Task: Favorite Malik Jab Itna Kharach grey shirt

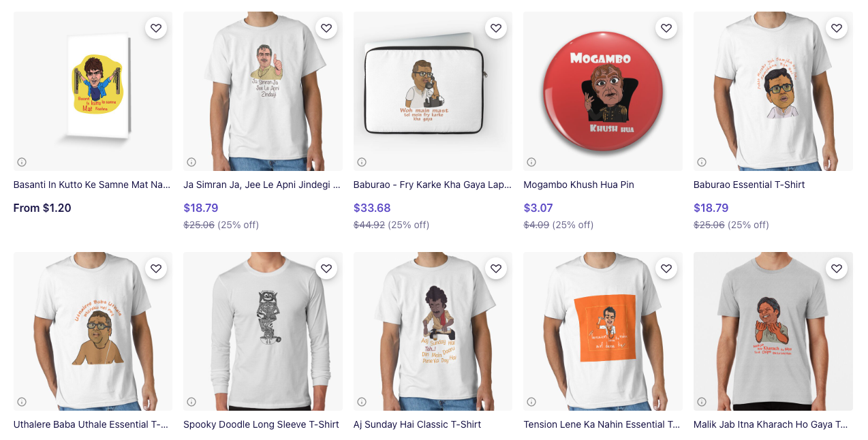Action: coord(836,268)
